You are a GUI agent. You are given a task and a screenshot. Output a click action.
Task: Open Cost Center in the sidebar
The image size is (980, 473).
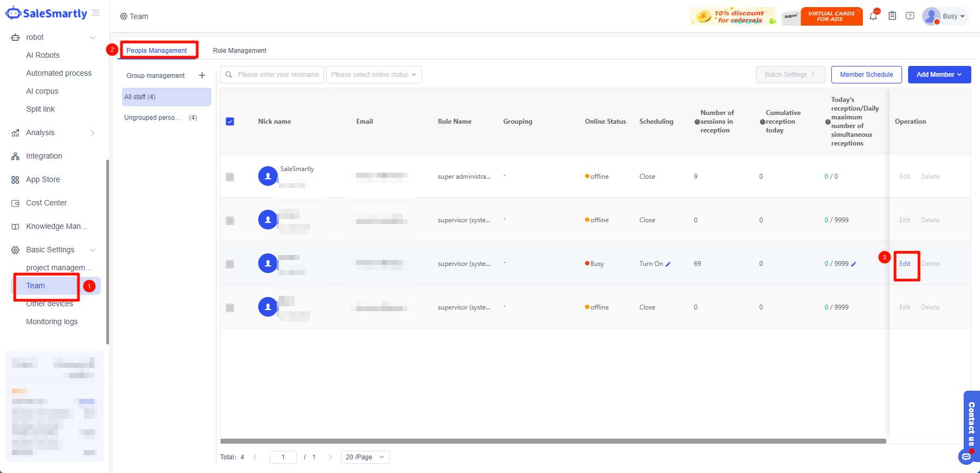46,203
